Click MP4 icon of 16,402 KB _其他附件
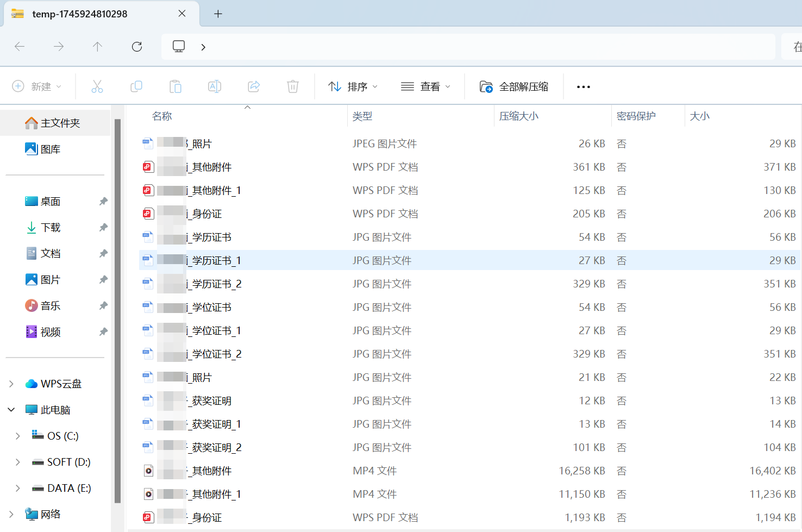This screenshot has height=532, width=802. coord(148,471)
